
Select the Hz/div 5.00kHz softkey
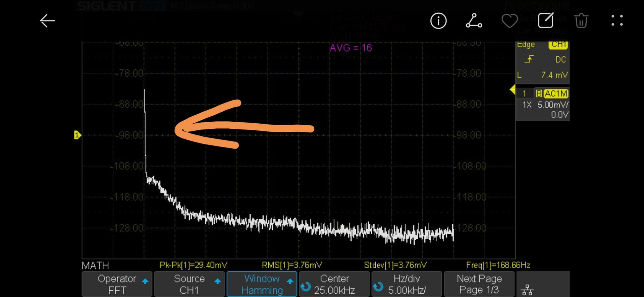point(407,284)
